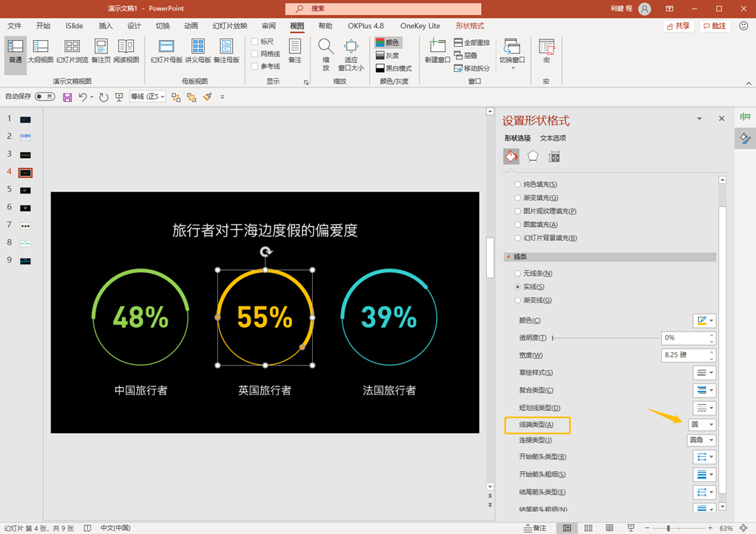Open Dash type (短划线类型) dropdown
This screenshot has height=534, width=756.
point(704,408)
